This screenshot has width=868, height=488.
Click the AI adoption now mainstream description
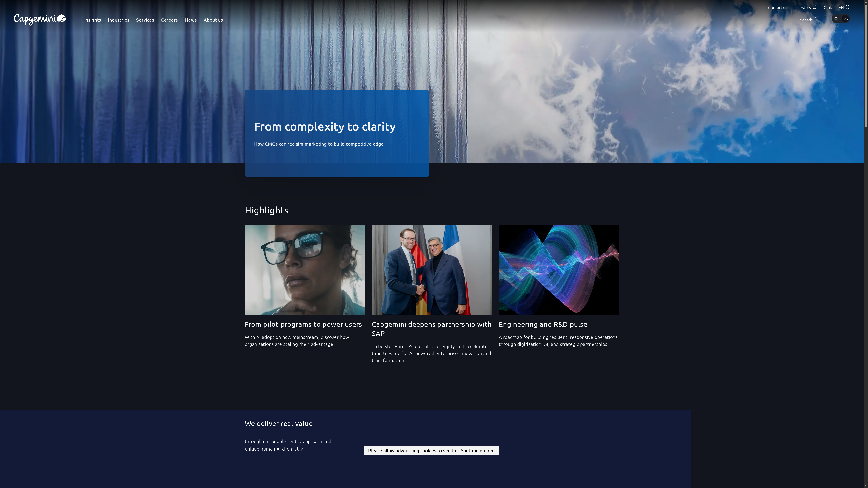297,340
